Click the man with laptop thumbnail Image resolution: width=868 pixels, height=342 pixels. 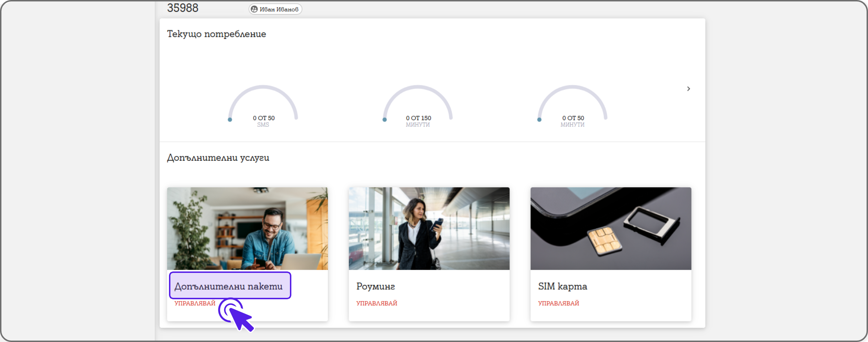(248, 228)
